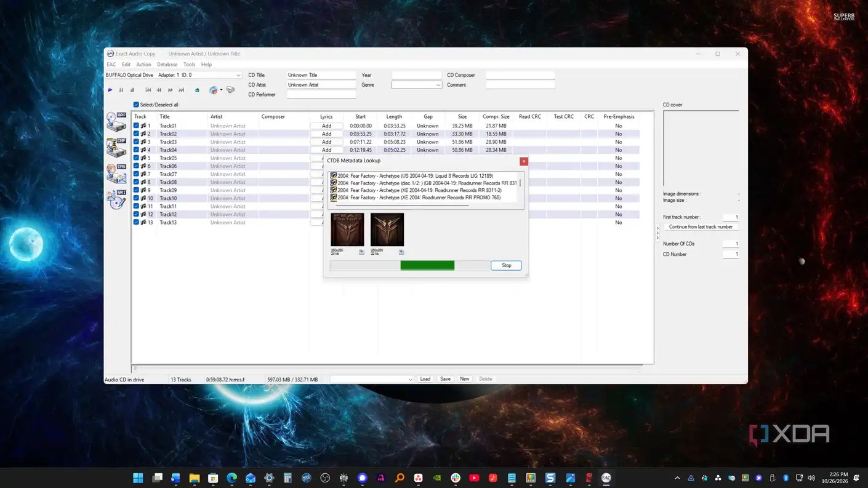This screenshot has width=868, height=488.
Task: Open File Explorer from the taskbar
Action: [195, 478]
